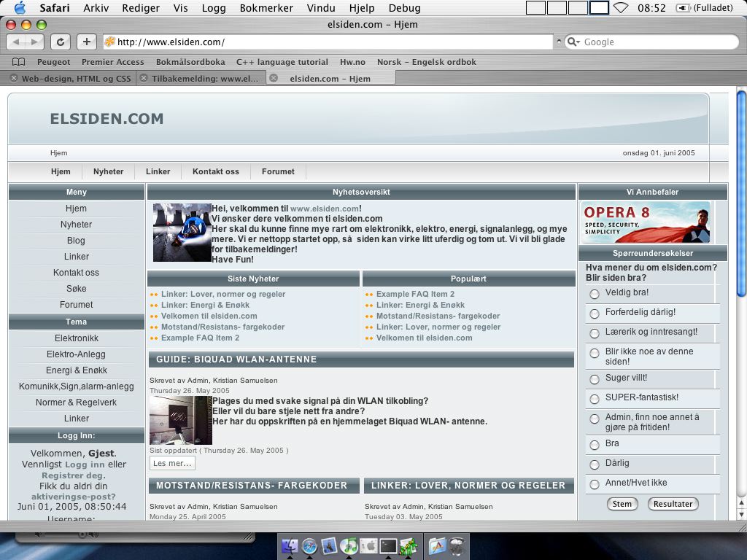
Task: Open the Apple menu
Action: tap(20, 7)
